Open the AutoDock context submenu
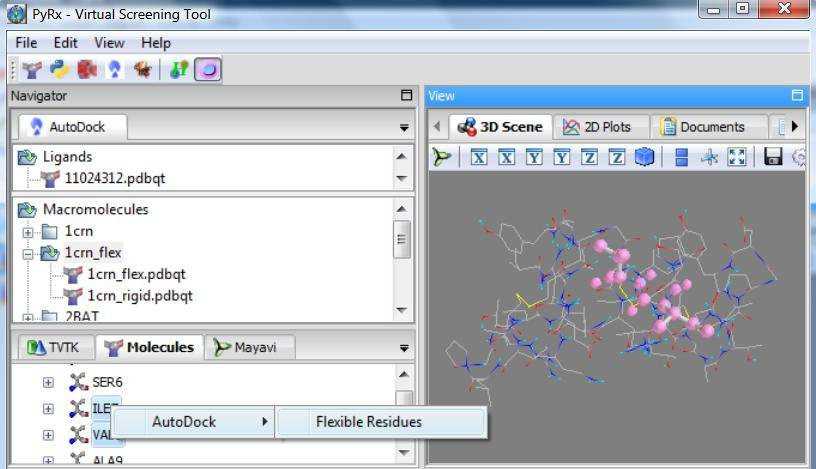 pos(193,422)
